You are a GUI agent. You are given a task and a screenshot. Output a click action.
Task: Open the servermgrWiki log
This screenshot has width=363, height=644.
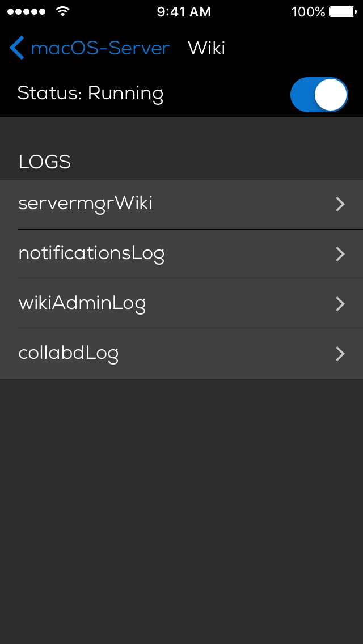pyautogui.click(x=86, y=204)
